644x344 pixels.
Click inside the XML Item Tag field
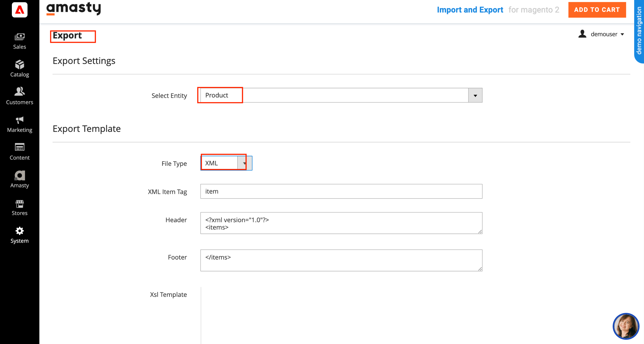341,191
